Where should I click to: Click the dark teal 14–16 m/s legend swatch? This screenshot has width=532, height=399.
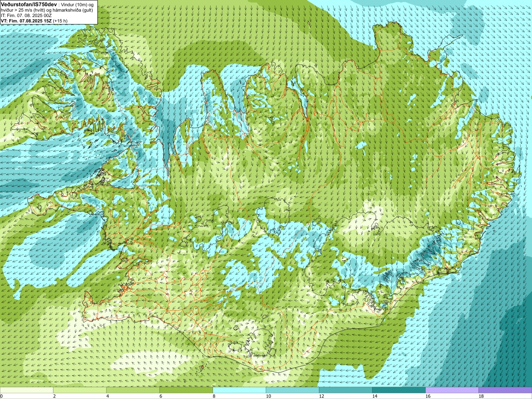pyautogui.click(x=399, y=390)
